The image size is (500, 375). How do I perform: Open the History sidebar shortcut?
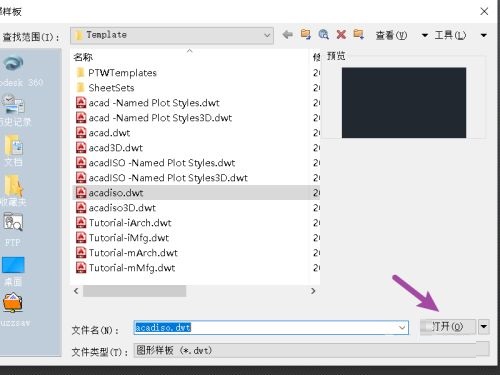pos(14,110)
